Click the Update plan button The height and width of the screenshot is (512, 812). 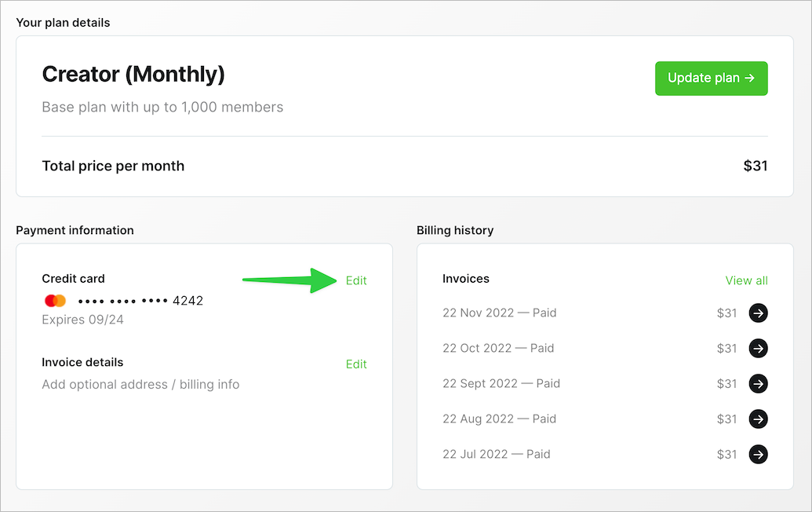pos(711,78)
